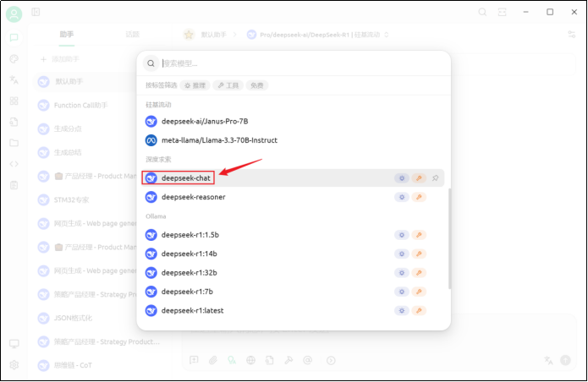Screen dimensions: 588x382
Task: Switch to the 话题 tab
Action: (132, 35)
